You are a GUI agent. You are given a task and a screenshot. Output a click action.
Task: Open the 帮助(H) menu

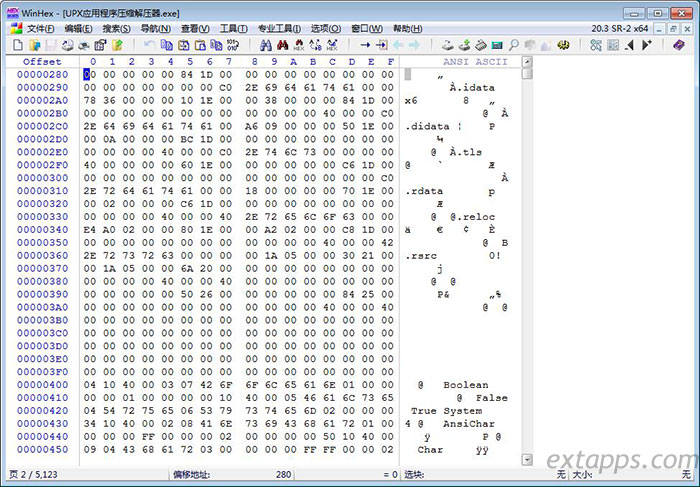click(x=408, y=29)
